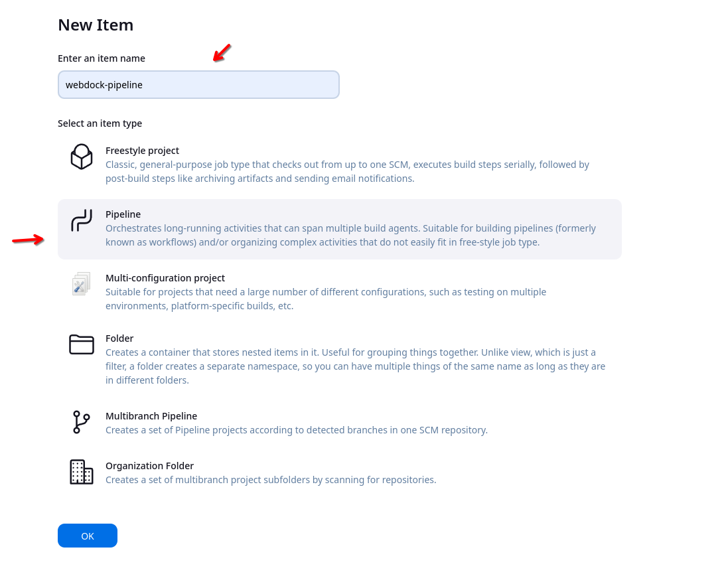Click the Multibranch Pipeline branch icon
The width and height of the screenshot is (722, 588).
[x=81, y=422]
